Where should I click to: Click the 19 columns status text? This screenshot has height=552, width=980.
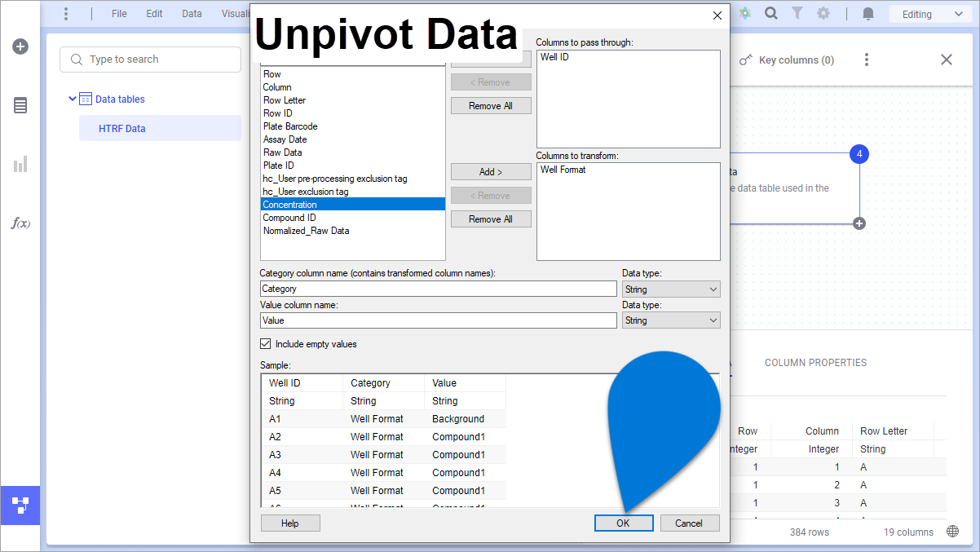pos(908,532)
